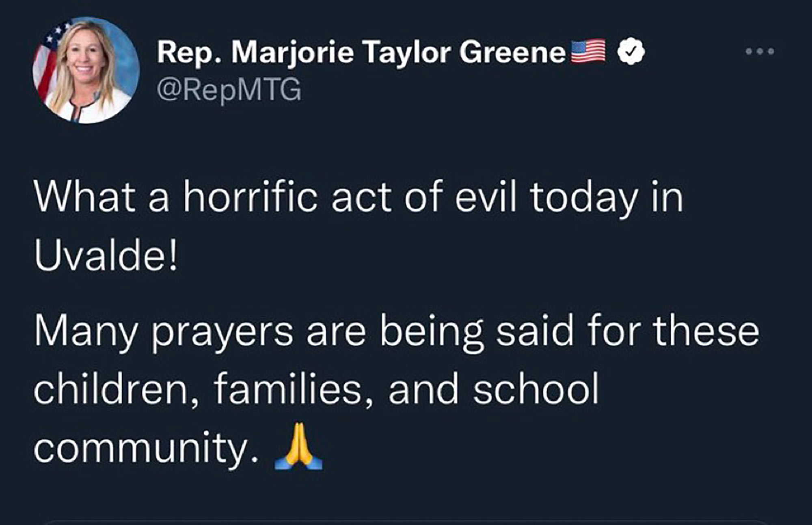812x525 pixels.
Task: Open the round profile photo
Action: [86, 70]
